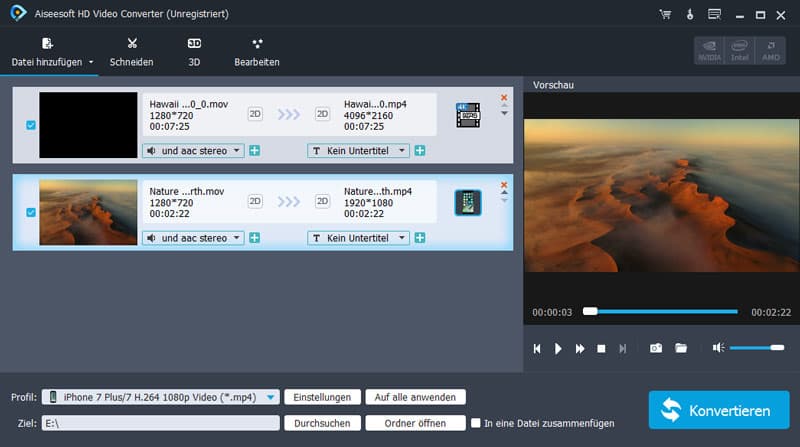The width and height of the screenshot is (800, 447).
Task: Adjust the preview volume slider
Action: [757, 347]
